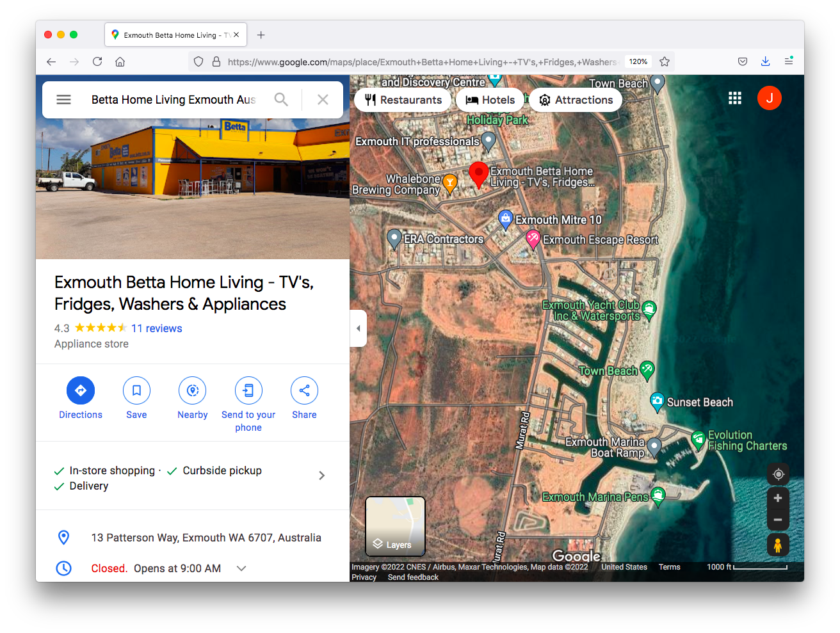The width and height of the screenshot is (840, 633).
Task: Clear the search box text
Action: (323, 100)
